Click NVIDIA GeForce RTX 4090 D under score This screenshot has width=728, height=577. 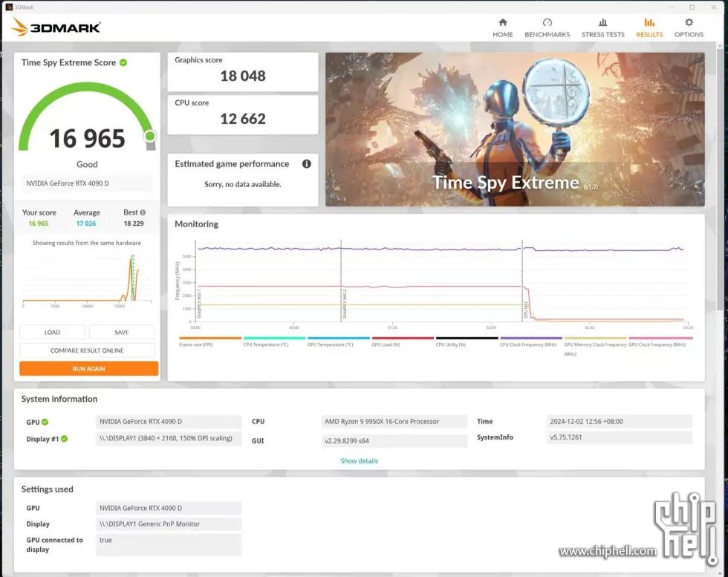coord(87,183)
